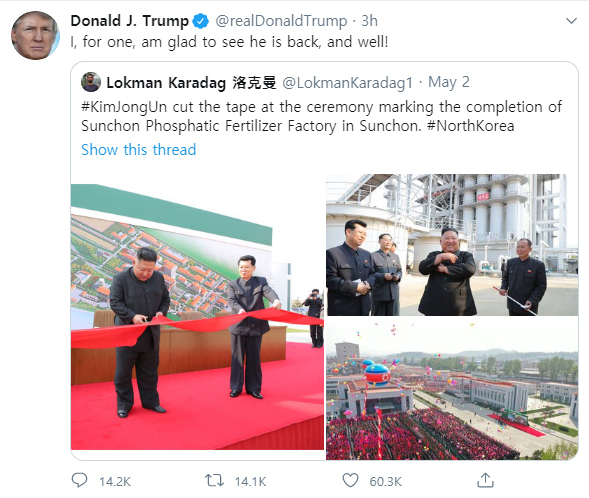
Task: Click the blue verified badge icon
Action: pyautogui.click(x=201, y=21)
